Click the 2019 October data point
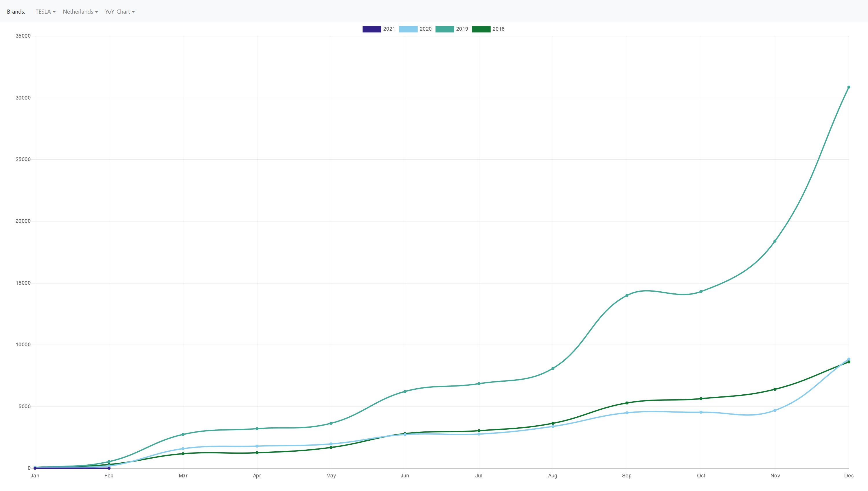868x491 pixels. (x=701, y=292)
